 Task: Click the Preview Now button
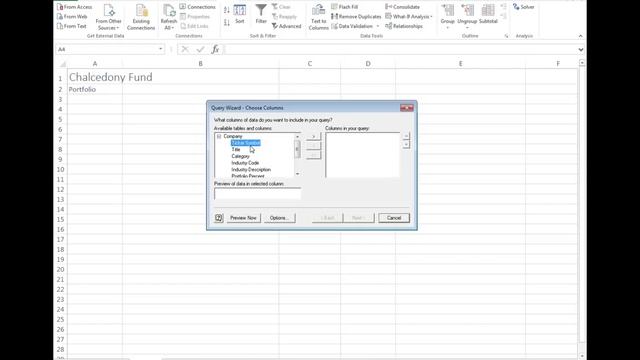pyautogui.click(x=243, y=218)
